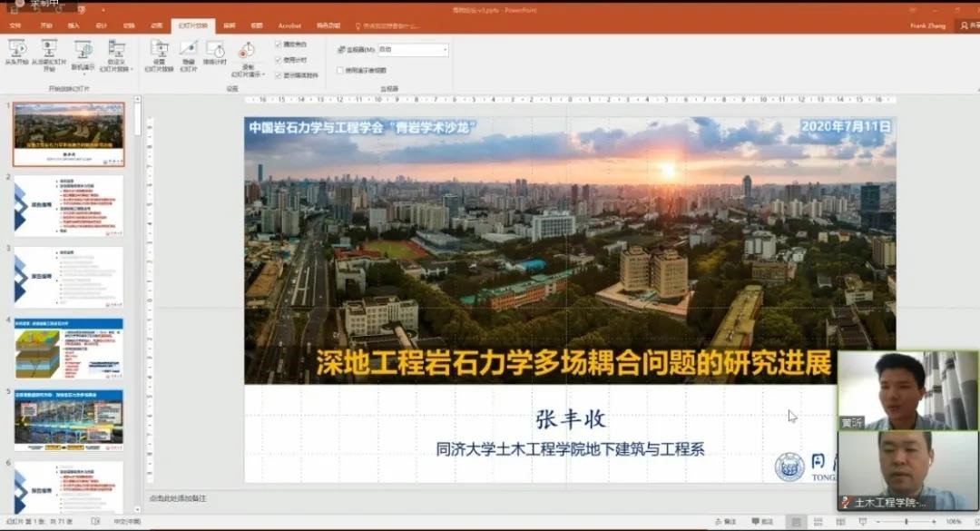The width and height of the screenshot is (980, 531).
Task: Open the Acrobat ribbon tab
Action: coord(289,25)
